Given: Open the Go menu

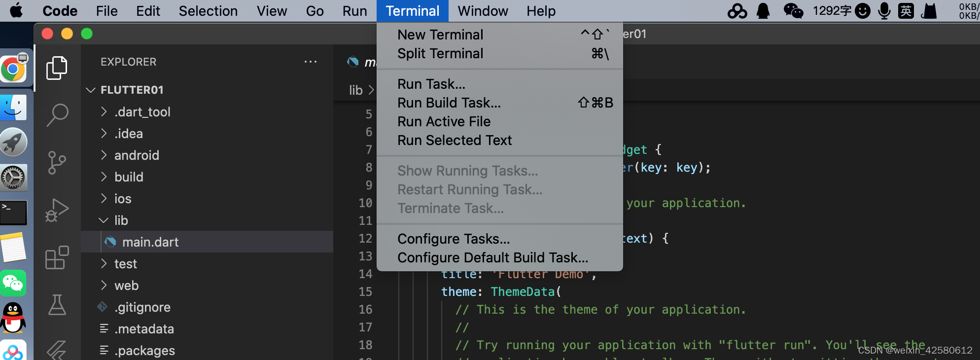Looking at the screenshot, I should 315,11.
